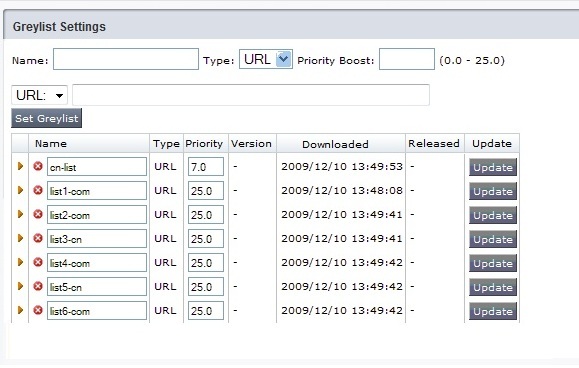The height and width of the screenshot is (368, 579).
Task: Update the list5-cn greylist
Action: (x=493, y=287)
